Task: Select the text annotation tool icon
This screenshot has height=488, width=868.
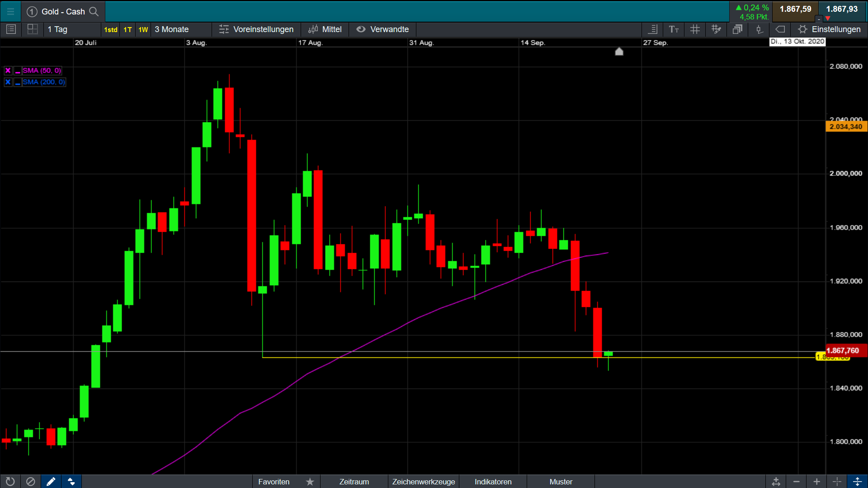Action: tap(674, 29)
